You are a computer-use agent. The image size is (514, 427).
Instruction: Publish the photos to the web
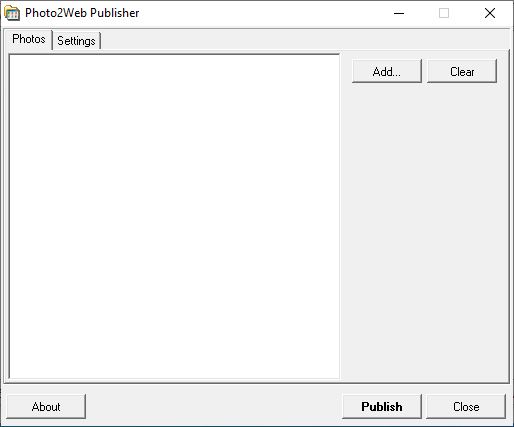pyautogui.click(x=382, y=406)
